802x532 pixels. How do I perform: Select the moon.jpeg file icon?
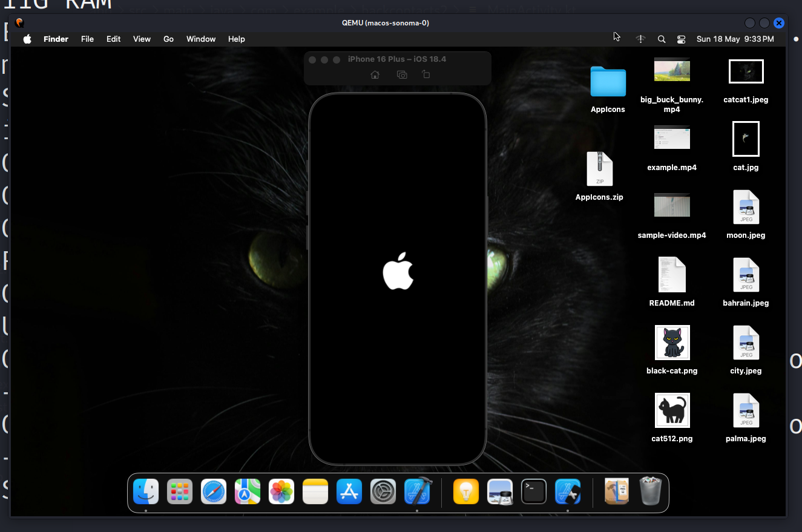(x=746, y=207)
